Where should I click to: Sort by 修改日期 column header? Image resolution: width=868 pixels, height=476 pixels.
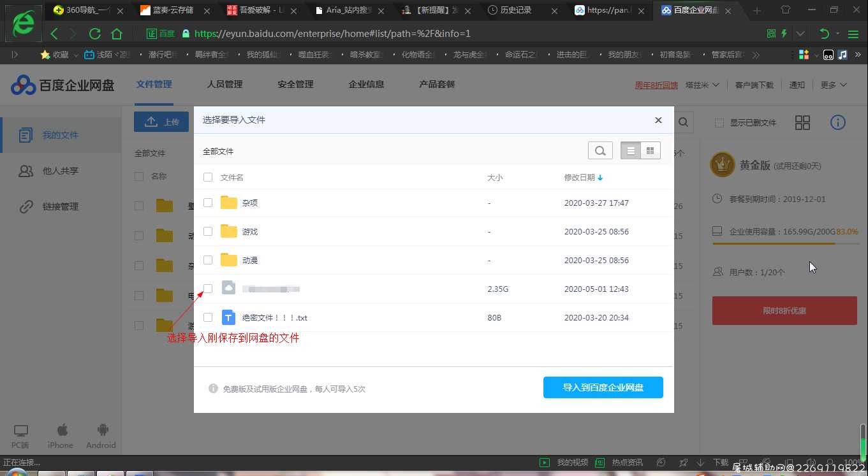[584, 177]
